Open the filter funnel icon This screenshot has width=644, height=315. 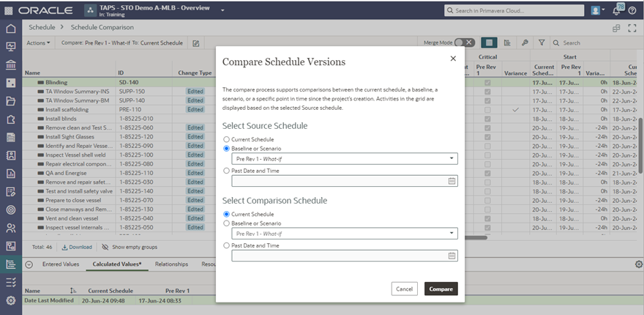[x=542, y=42]
